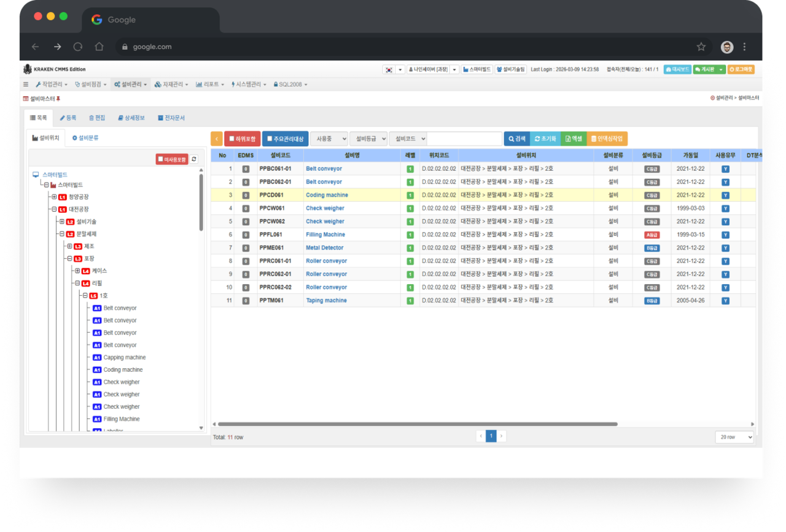Screen dimensions: 786x532
Task: Open the 설비코드 search-field dropdown
Action: 408,139
